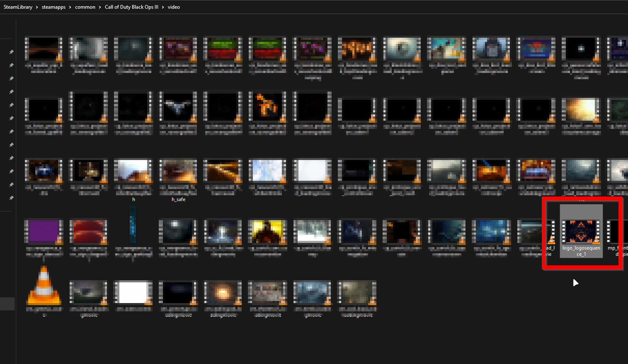Select the glowing orange orb video thumbnail
Image resolution: width=628 pixels, height=364 pixels.
click(x=223, y=292)
